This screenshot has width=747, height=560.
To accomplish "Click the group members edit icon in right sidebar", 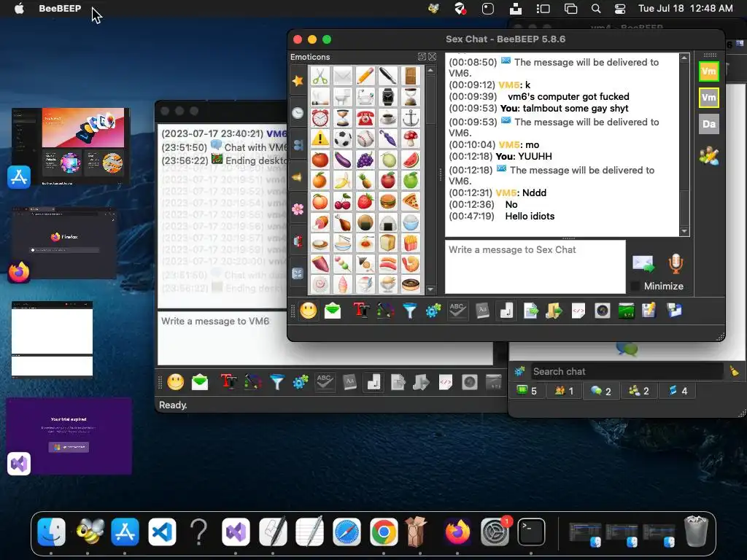I will (x=709, y=156).
